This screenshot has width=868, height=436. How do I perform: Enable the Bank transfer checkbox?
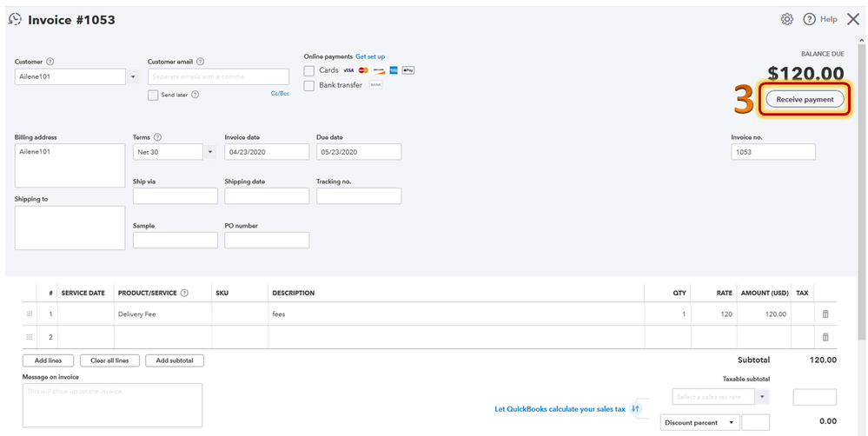[309, 86]
